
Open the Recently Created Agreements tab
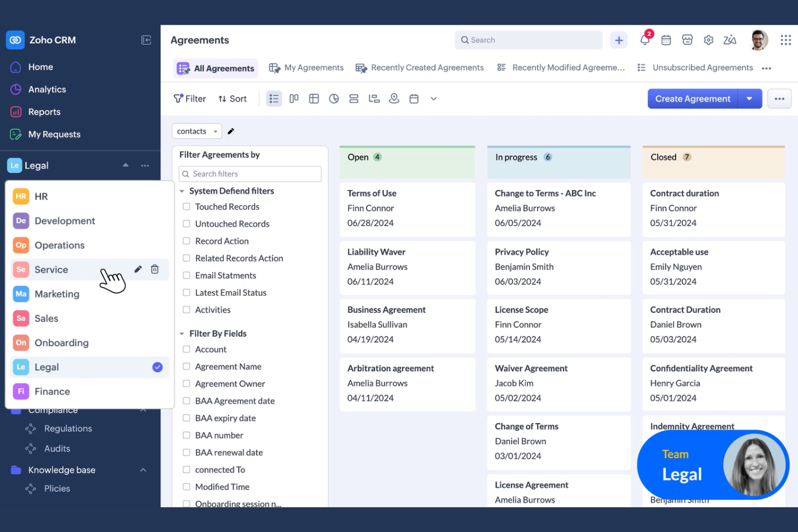point(420,67)
